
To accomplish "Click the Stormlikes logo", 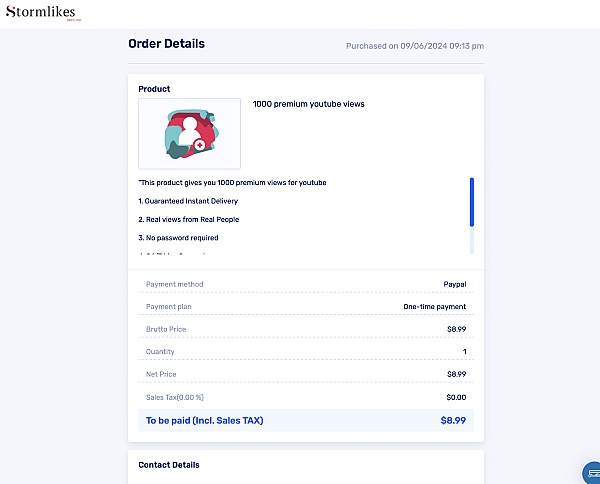I will pos(43,13).
